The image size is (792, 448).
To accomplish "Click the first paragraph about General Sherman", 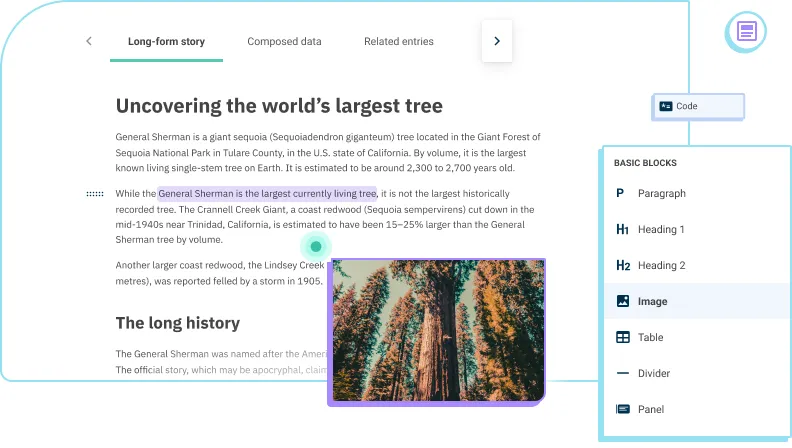I will click(328, 153).
